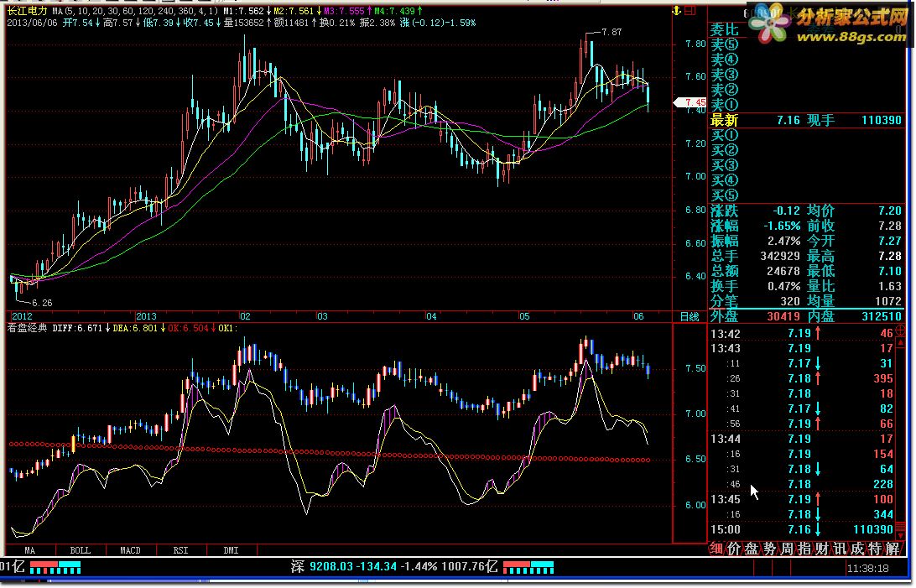Viewport: 916px width, 588px height.
Task: Open the 成 tab in the quote panel
Action: (857, 549)
